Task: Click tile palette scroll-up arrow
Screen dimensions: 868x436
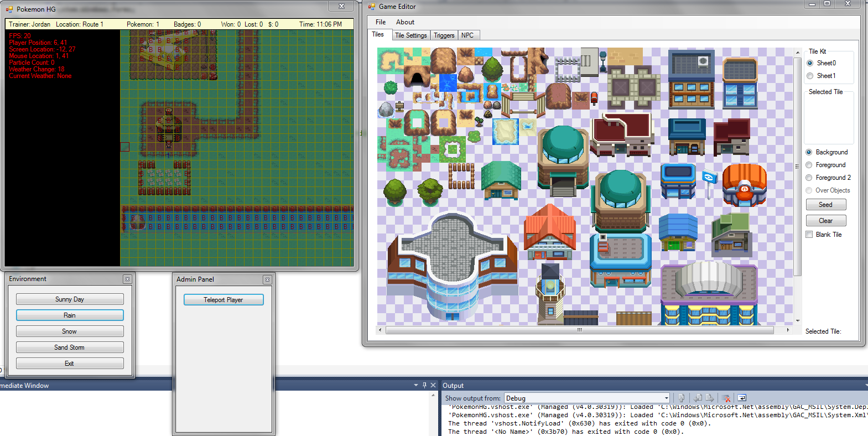Action: click(x=798, y=53)
